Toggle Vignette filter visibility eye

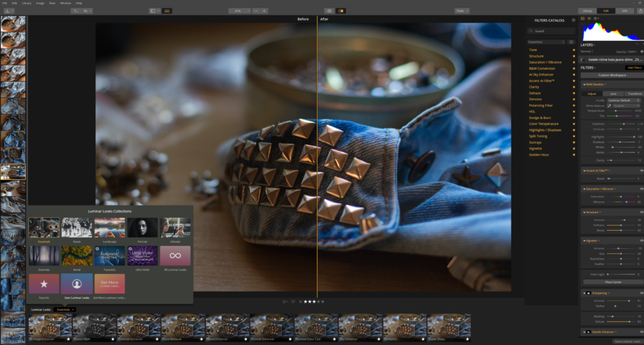(x=641, y=241)
